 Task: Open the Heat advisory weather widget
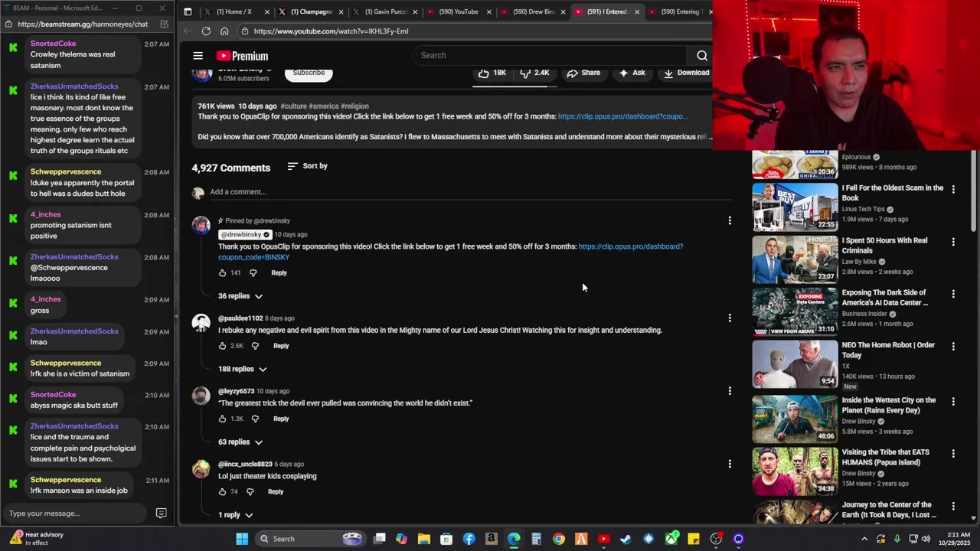tap(37, 539)
